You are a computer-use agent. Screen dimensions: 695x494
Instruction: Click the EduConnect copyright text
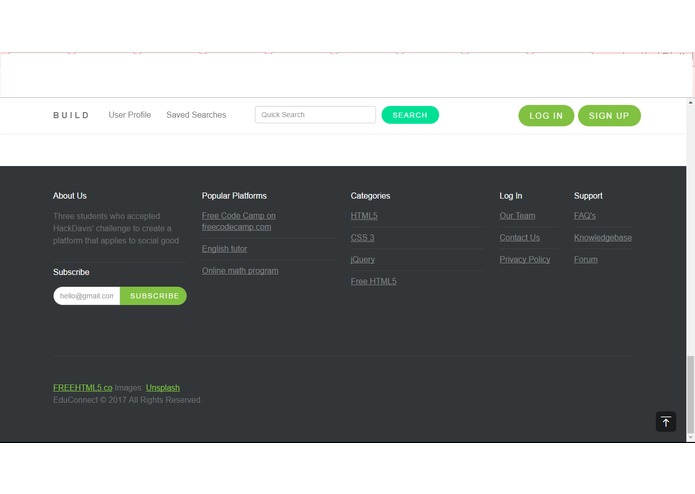(127, 400)
